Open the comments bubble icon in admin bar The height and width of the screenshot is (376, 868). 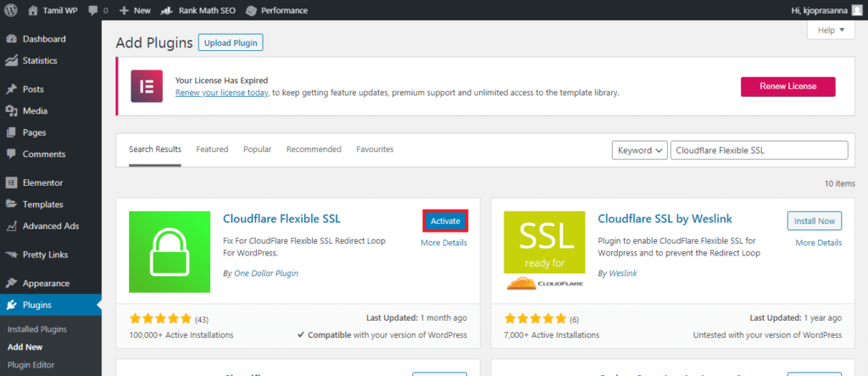93,10
